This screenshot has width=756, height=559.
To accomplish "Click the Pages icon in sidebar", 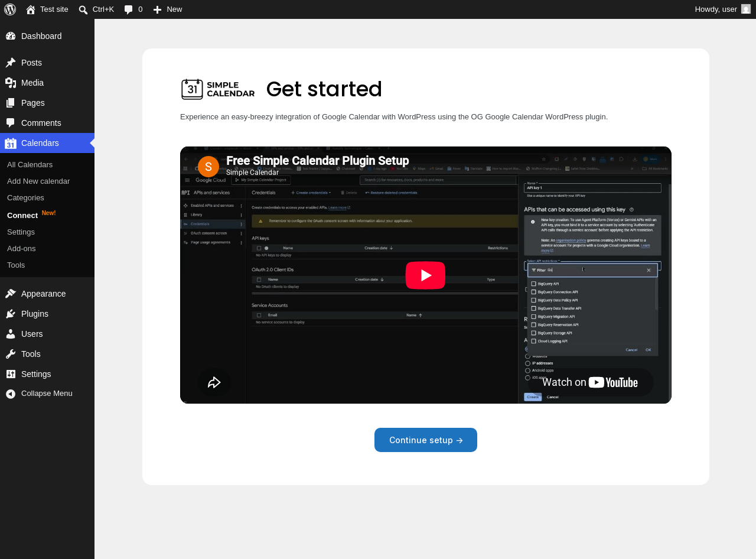I will coord(11,103).
